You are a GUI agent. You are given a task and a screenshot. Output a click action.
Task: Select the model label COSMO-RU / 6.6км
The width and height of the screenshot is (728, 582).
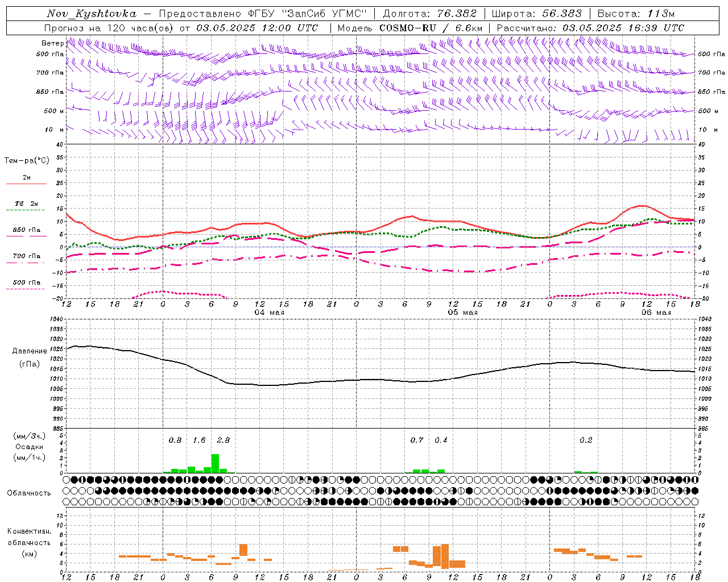tap(431, 28)
